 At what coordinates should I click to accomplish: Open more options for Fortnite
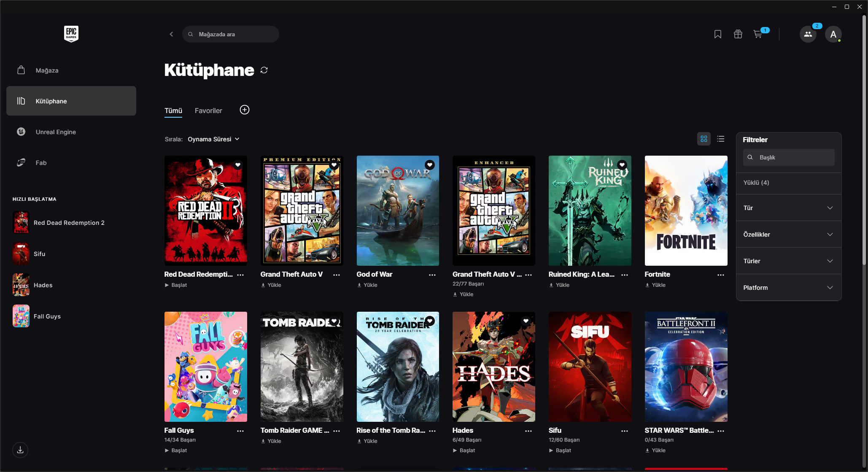pos(721,275)
